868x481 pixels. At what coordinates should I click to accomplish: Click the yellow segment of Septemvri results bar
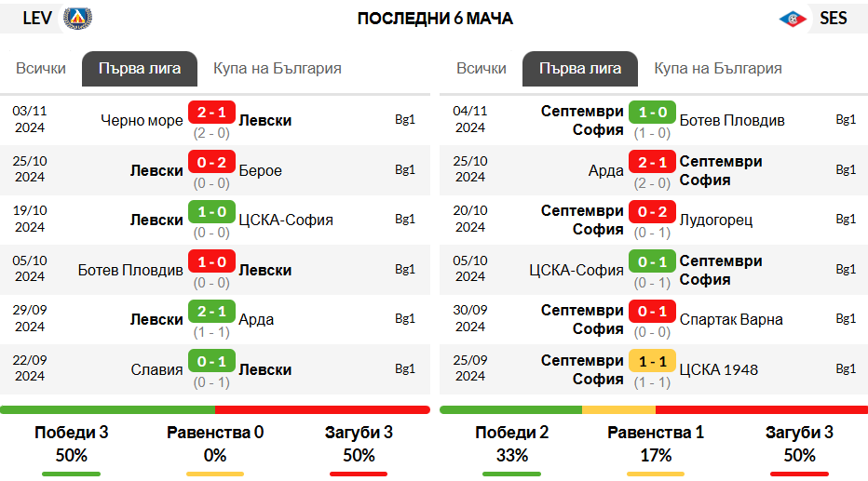(619, 409)
